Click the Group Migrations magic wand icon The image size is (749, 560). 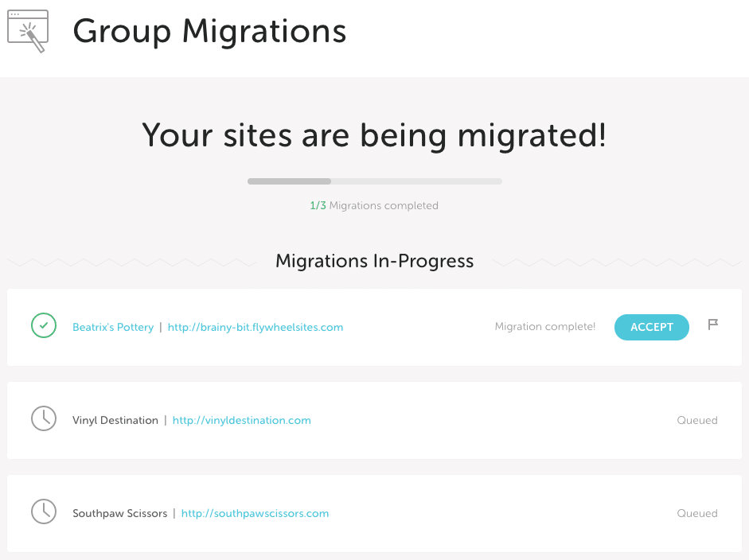(28, 31)
